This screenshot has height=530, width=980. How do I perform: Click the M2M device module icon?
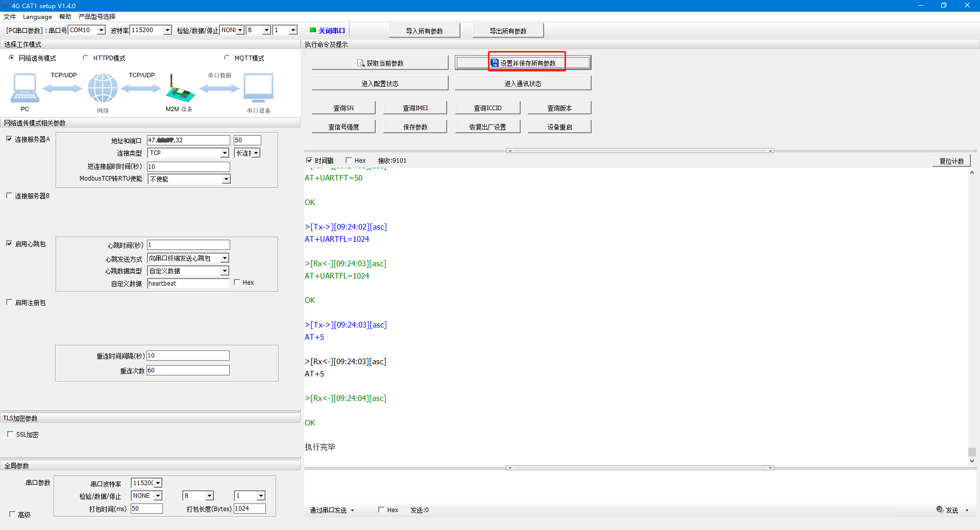[180, 91]
